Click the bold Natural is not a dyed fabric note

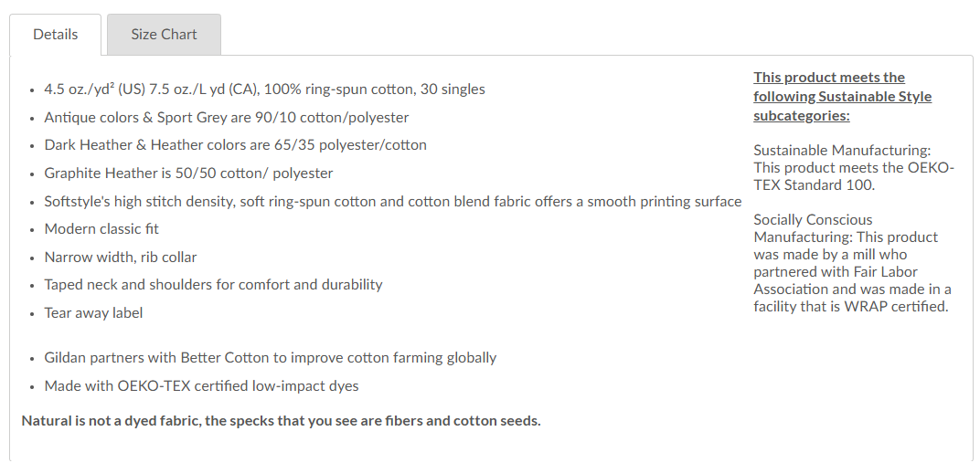[281, 421]
